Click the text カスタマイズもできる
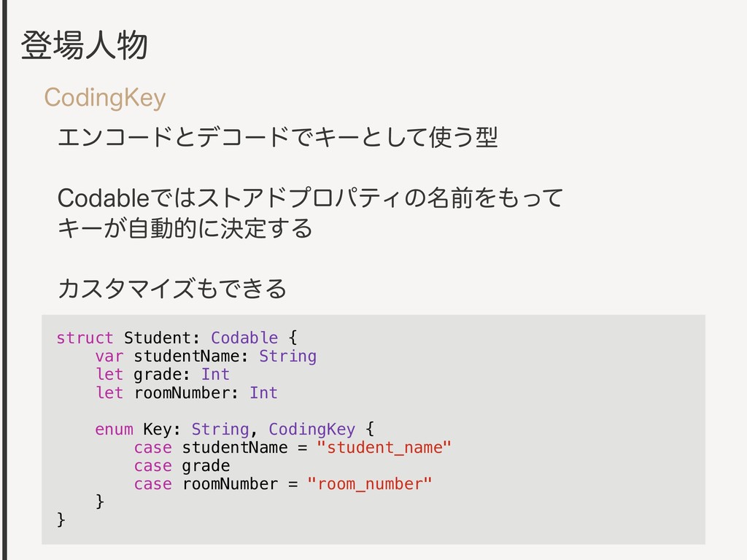This screenshot has height=560, width=747. tap(172, 289)
